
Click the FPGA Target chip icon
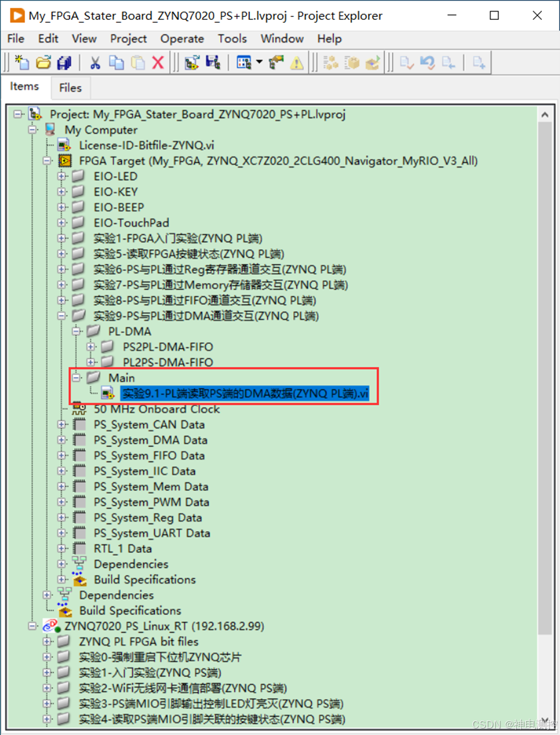(x=65, y=161)
